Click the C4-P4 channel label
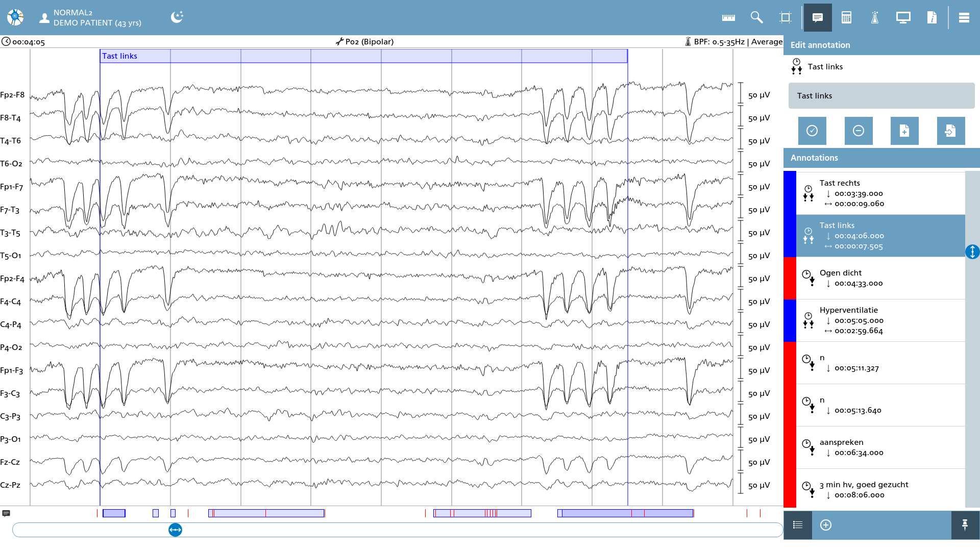This screenshot has width=980, height=551. click(x=11, y=324)
